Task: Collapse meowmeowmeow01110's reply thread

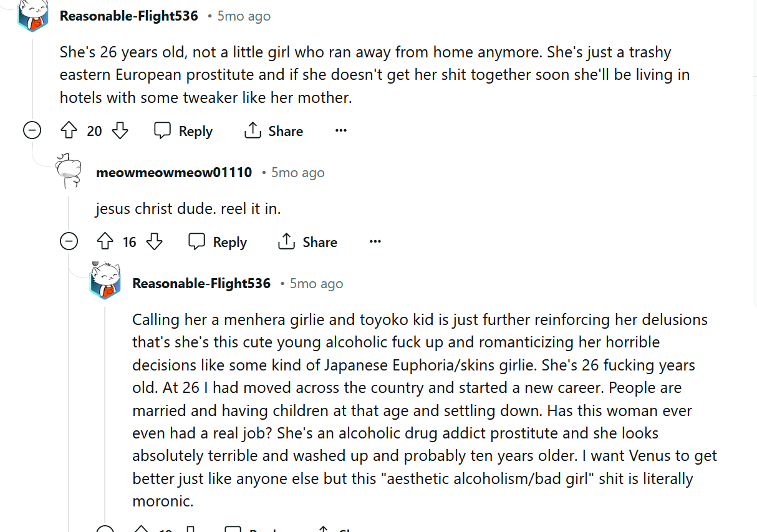Action: coord(69,241)
